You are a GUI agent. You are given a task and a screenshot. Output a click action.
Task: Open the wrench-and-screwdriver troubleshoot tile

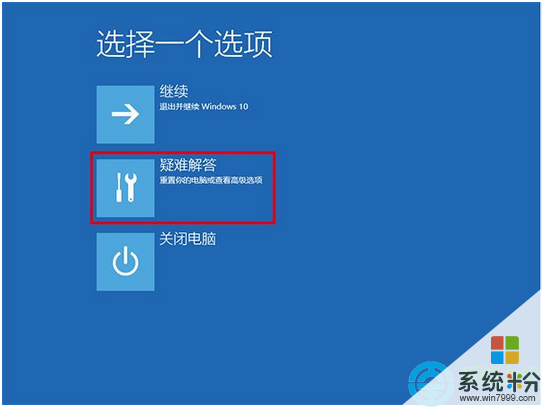tap(125, 188)
